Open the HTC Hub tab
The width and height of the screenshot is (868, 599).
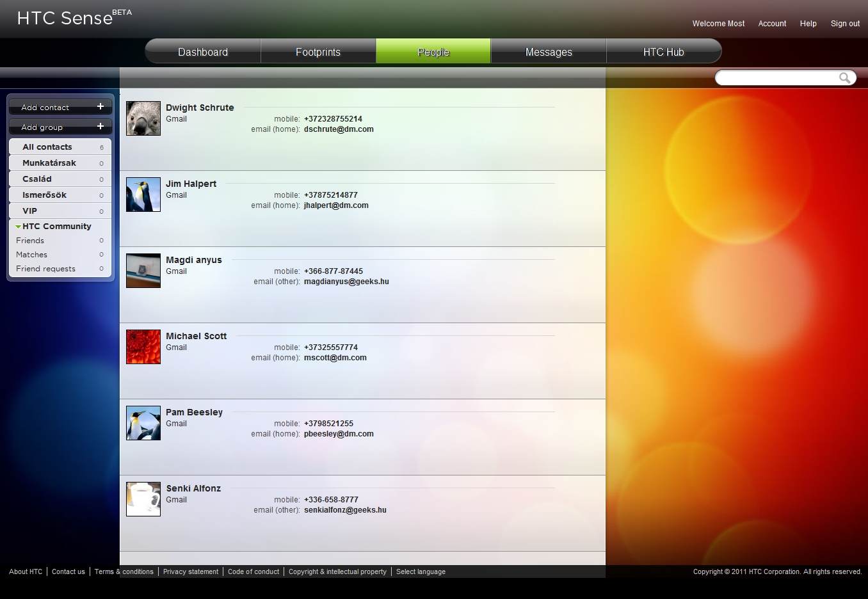click(x=663, y=52)
